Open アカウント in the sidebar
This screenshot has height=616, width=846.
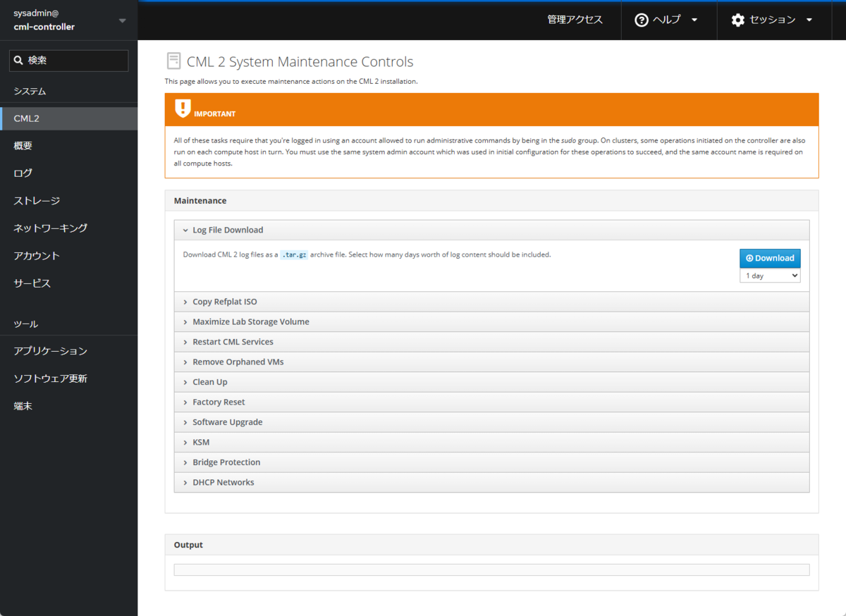point(68,256)
